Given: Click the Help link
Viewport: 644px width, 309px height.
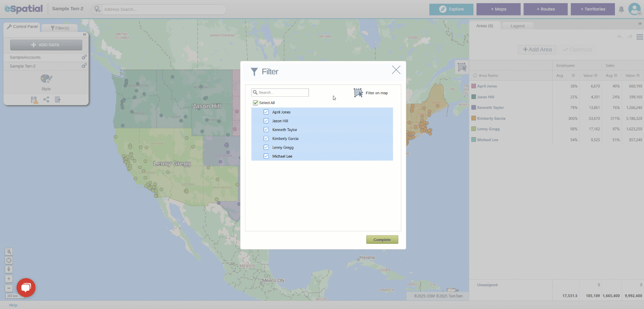Looking at the screenshot, I should (13, 305).
